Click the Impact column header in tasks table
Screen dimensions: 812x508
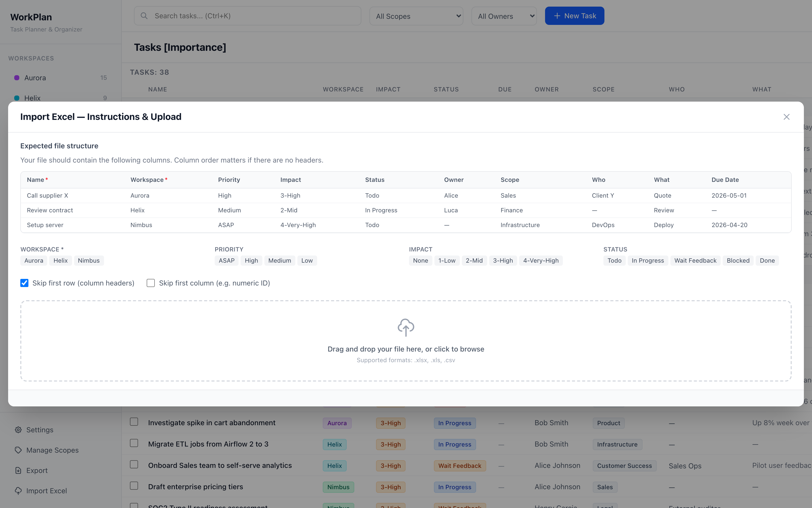[388, 89]
